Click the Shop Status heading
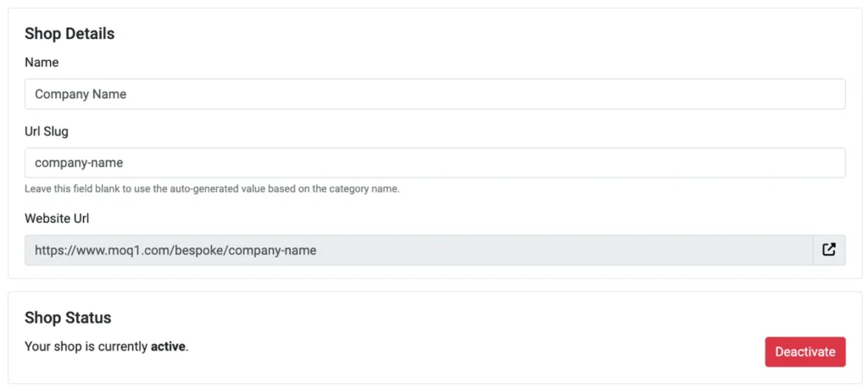 [68, 318]
